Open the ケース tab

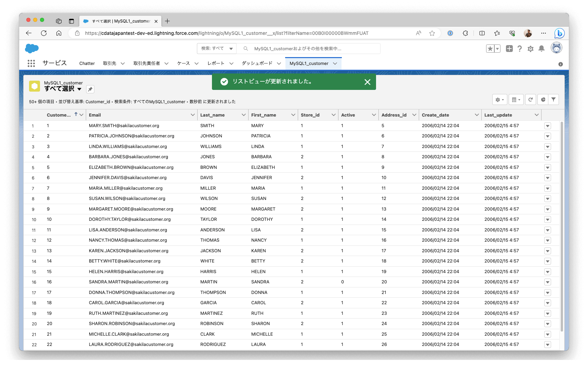click(x=184, y=64)
